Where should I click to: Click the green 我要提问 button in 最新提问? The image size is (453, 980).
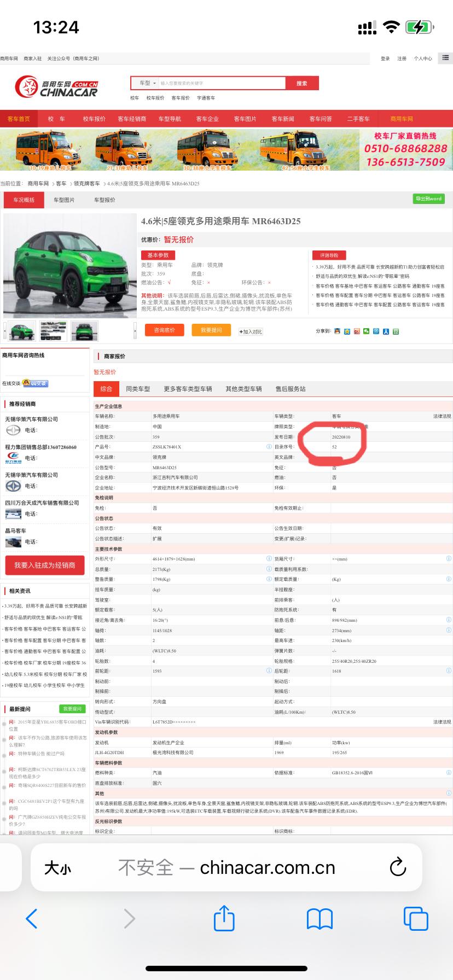point(72,709)
